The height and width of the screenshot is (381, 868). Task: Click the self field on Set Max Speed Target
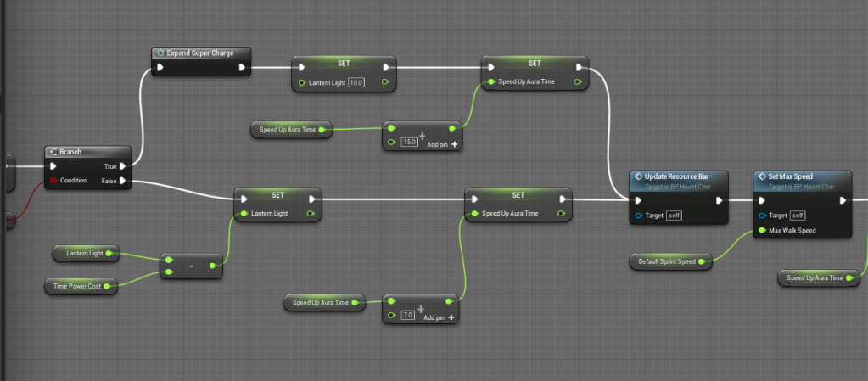pos(797,216)
